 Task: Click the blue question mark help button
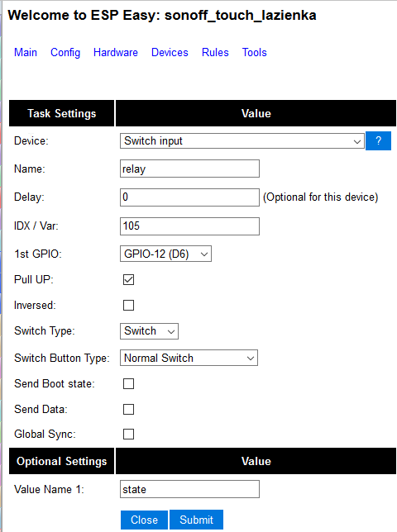coord(378,140)
